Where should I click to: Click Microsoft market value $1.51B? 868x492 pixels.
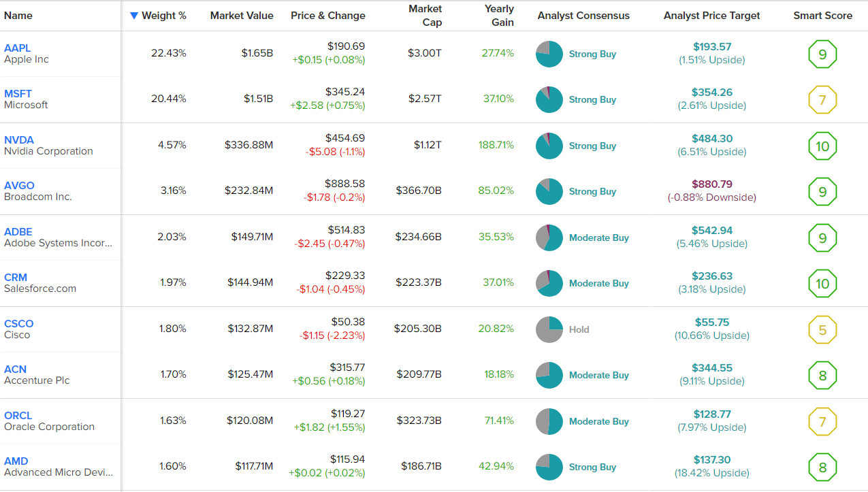point(259,99)
